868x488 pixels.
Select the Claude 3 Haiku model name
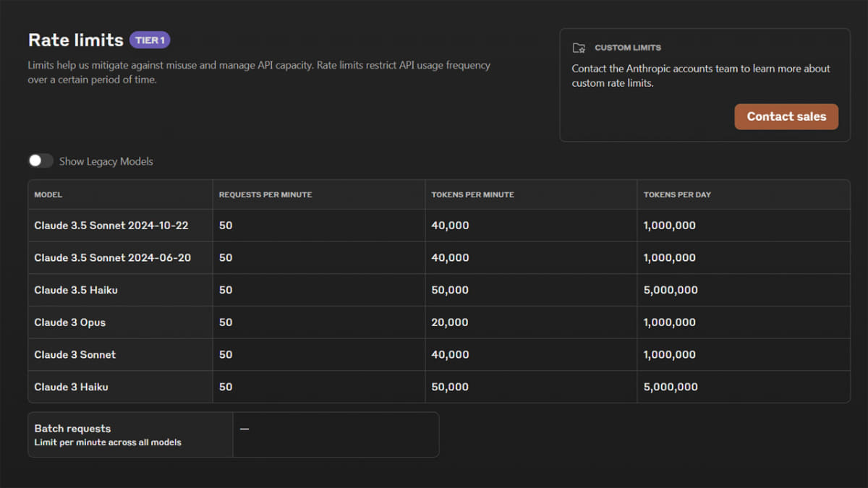pos(71,387)
